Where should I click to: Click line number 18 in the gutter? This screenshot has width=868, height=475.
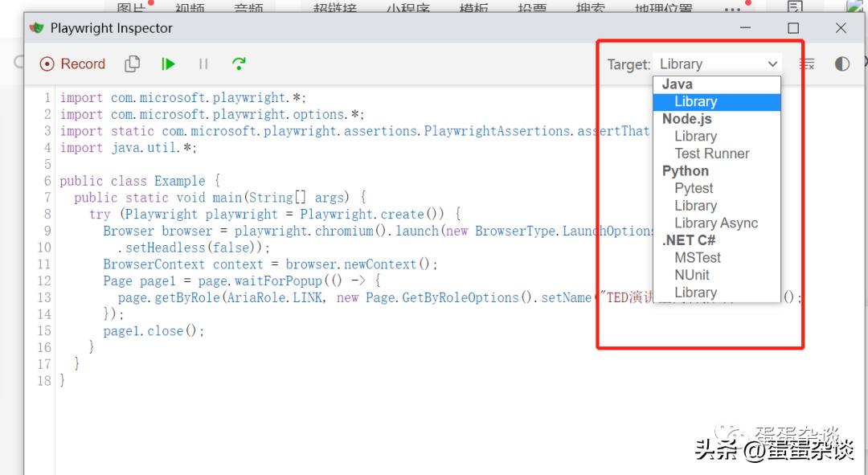click(44, 381)
